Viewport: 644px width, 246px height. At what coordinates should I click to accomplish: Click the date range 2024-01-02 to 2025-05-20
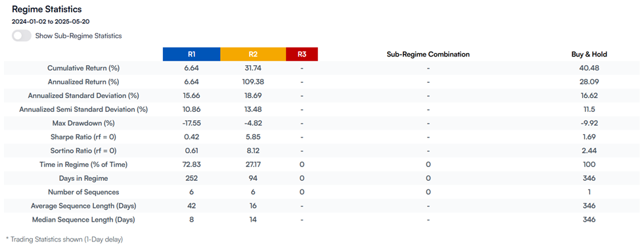pos(51,22)
